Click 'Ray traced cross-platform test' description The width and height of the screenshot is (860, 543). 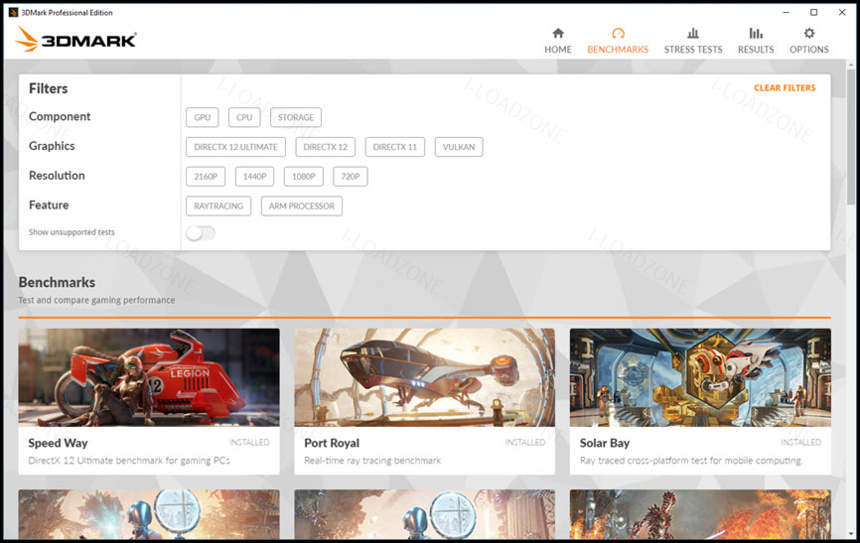point(691,461)
